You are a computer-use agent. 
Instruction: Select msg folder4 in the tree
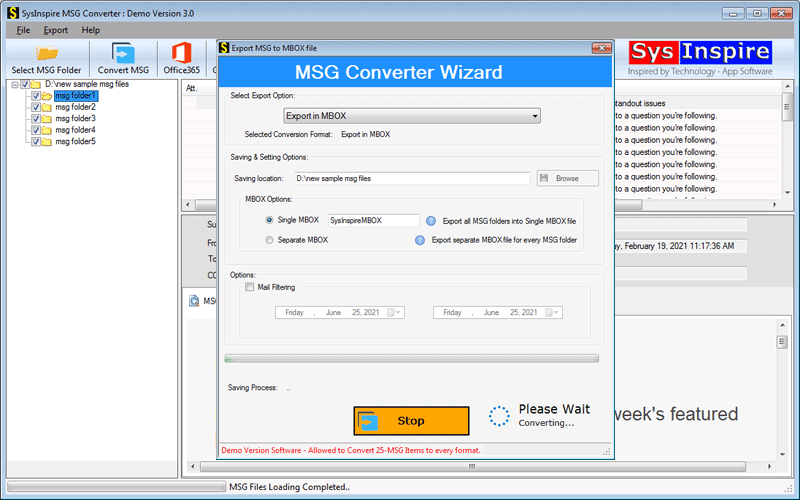76,130
